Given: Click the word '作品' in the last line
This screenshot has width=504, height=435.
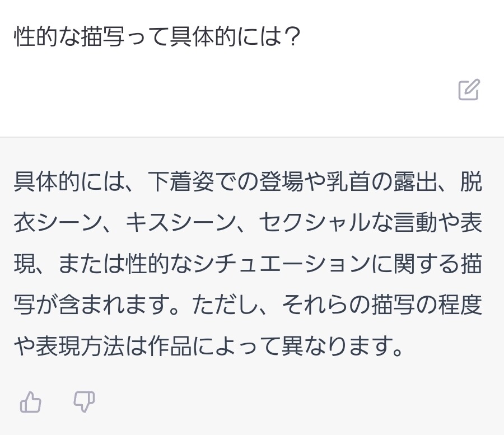Looking at the screenshot, I should tap(169, 345).
